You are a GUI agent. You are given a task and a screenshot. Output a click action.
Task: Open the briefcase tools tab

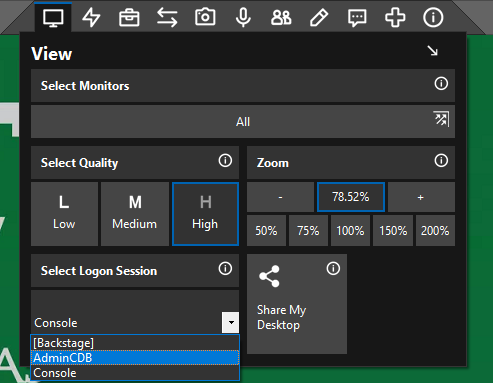coord(129,17)
